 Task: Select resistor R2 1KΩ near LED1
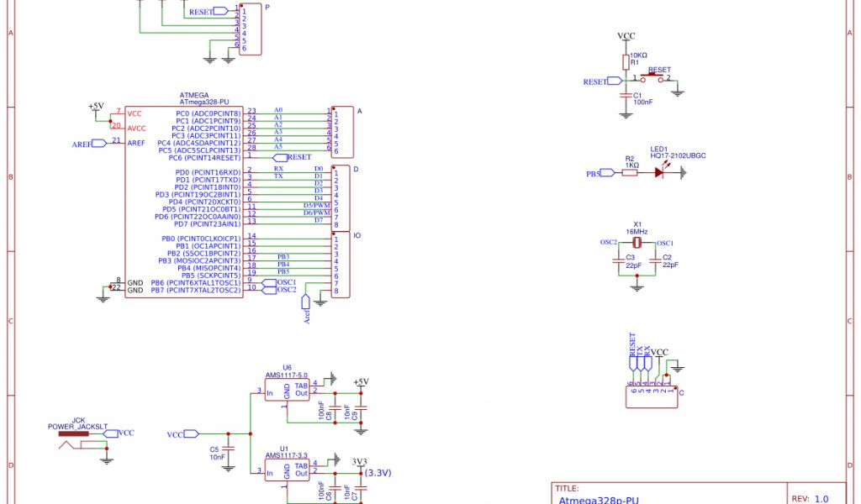pyautogui.click(x=631, y=173)
